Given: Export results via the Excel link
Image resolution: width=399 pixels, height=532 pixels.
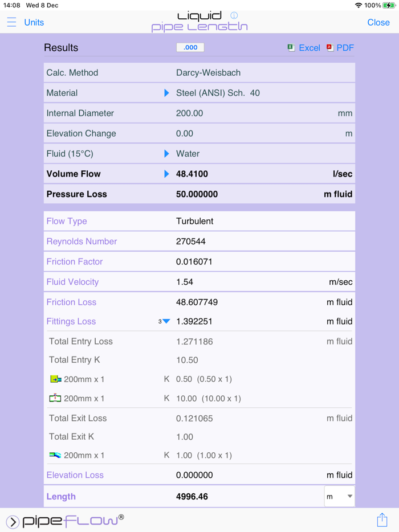Looking at the screenshot, I should (x=310, y=48).
